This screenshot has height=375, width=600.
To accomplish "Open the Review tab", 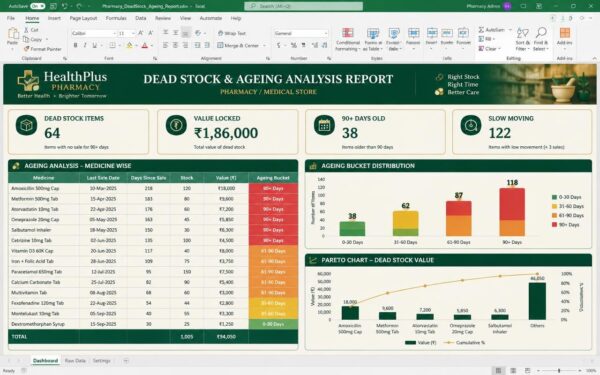I will [163, 18].
